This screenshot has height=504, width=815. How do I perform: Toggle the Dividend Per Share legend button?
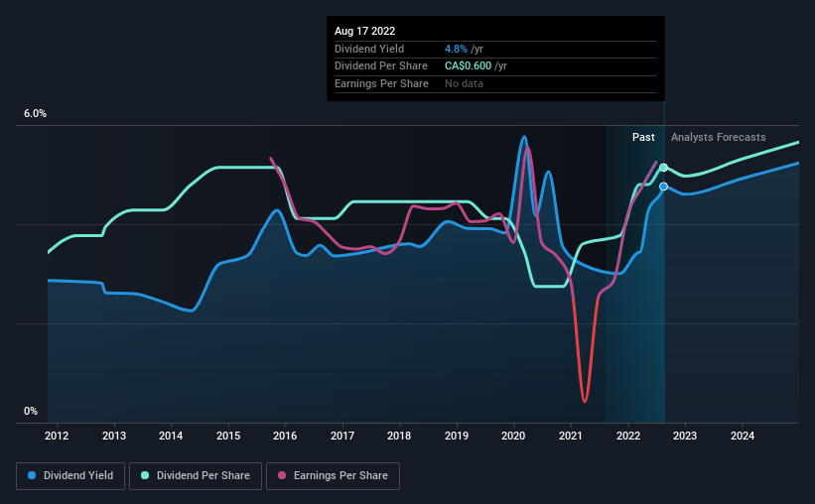196,476
